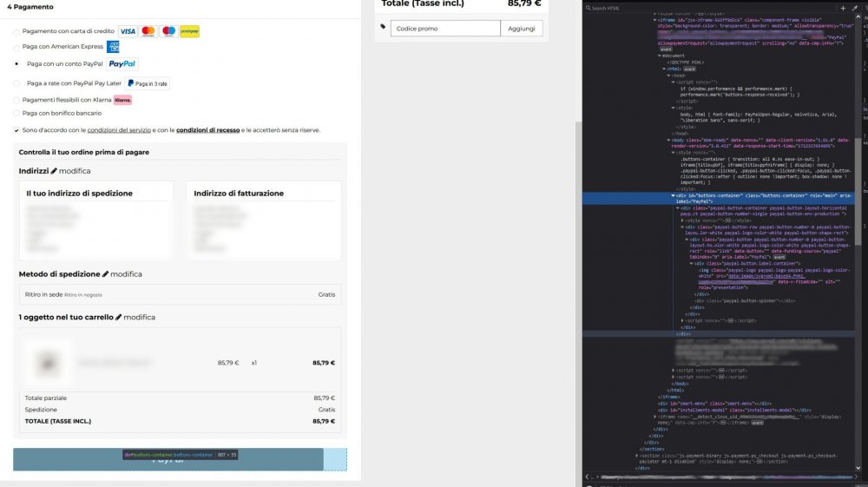Collapse the buttons-container div node

[674, 196]
